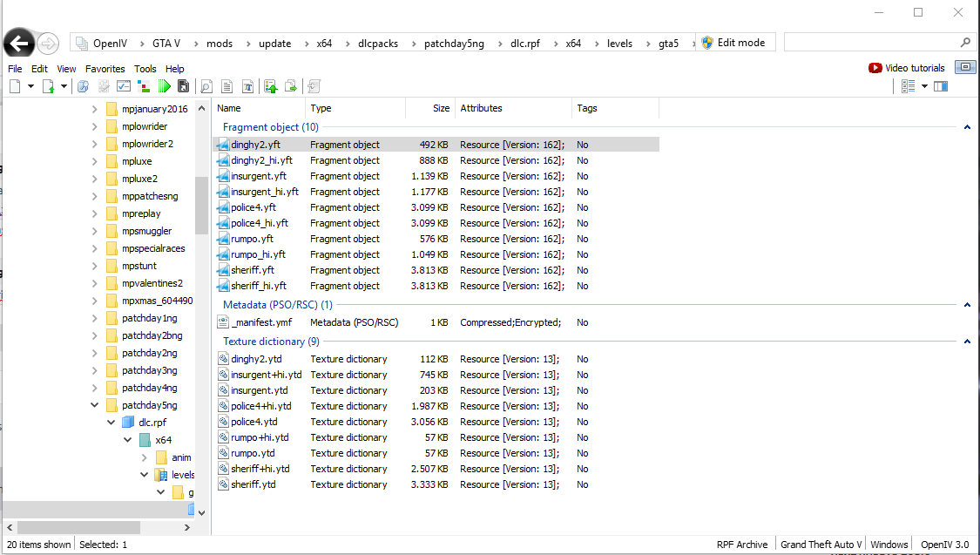Open the Help menu
This screenshot has width=980, height=555.
[175, 69]
